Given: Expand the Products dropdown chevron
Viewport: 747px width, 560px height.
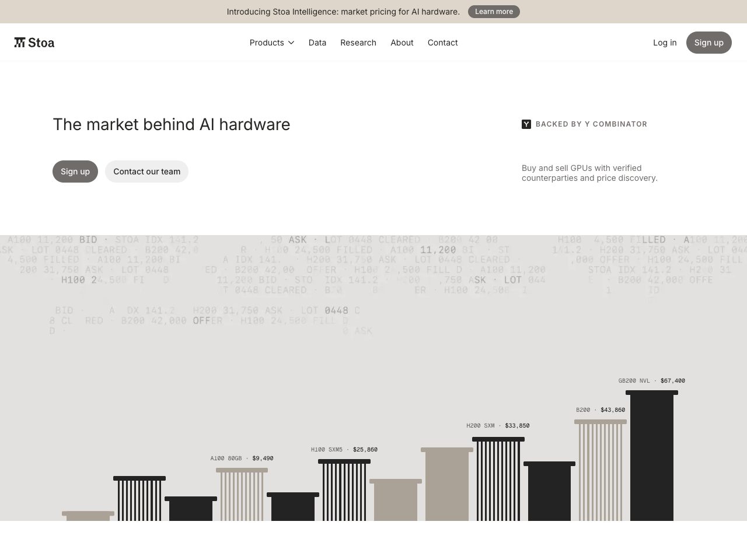Looking at the screenshot, I should click(291, 43).
